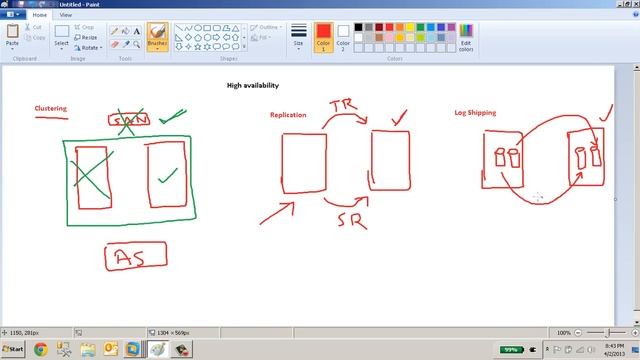Open Google Chrome from taskbar
This screenshot has height=360, width=640.
point(40,349)
